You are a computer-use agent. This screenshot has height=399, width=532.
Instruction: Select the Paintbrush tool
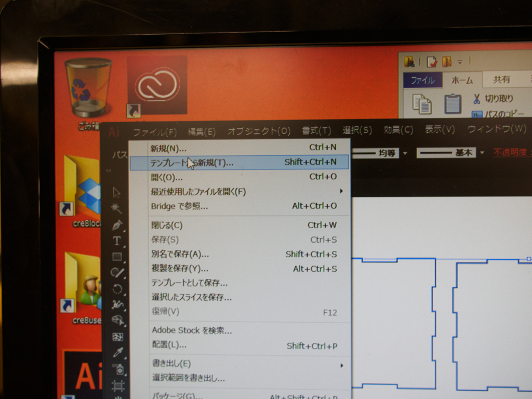pos(117,272)
